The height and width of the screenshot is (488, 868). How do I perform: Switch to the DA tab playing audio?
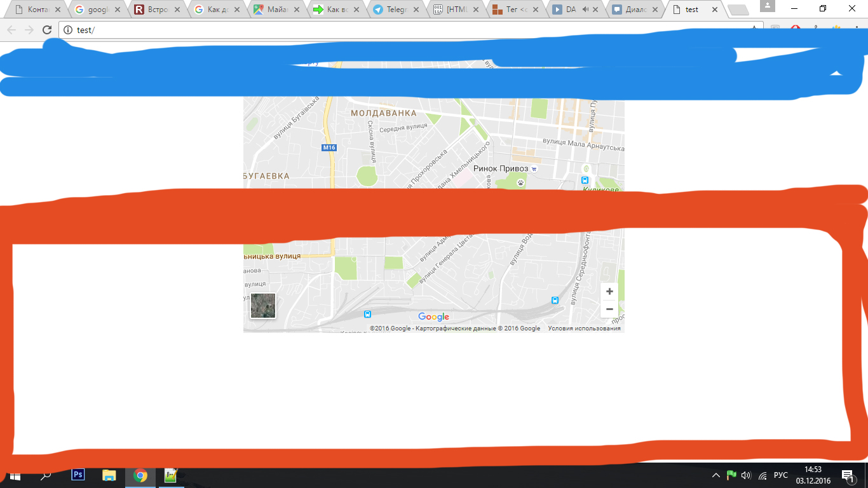(x=571, y=10)
